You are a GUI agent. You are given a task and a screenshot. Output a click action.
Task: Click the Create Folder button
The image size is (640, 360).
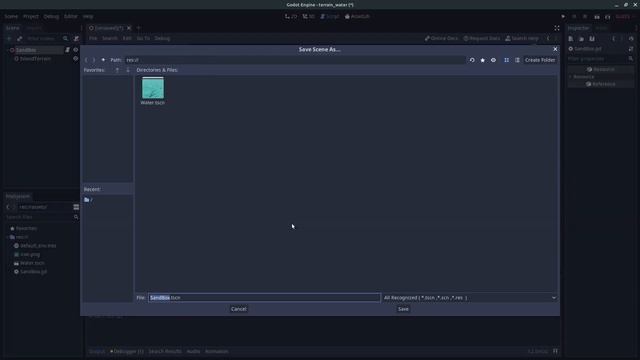(540, 60)
